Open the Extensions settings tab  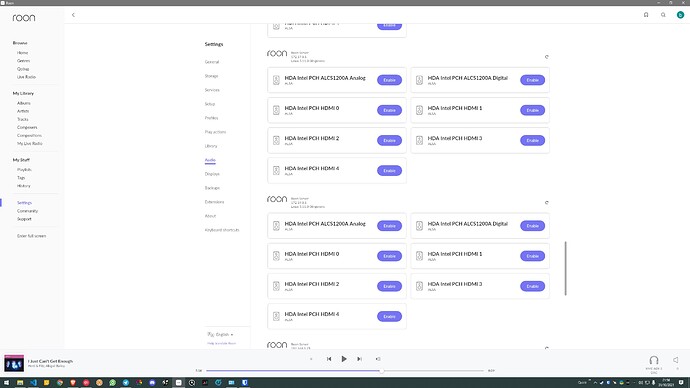(x=214, y=202)
